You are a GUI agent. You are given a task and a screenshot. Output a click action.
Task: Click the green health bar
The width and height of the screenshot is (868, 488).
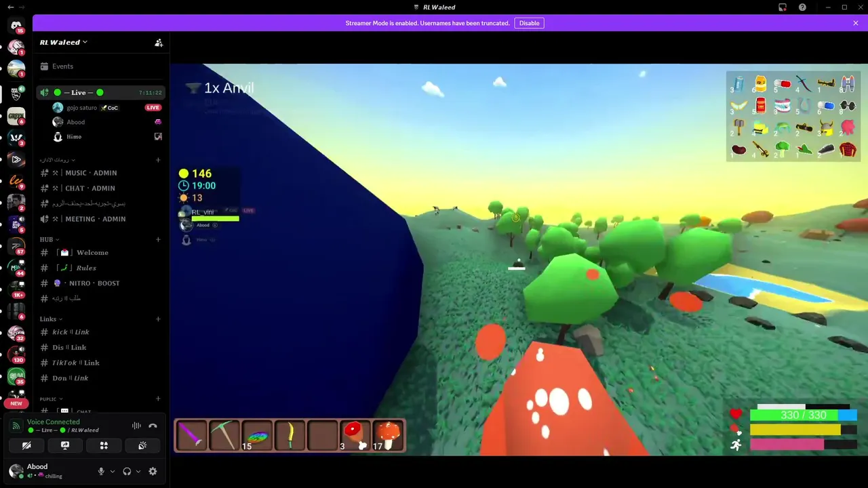coord(804,415)
